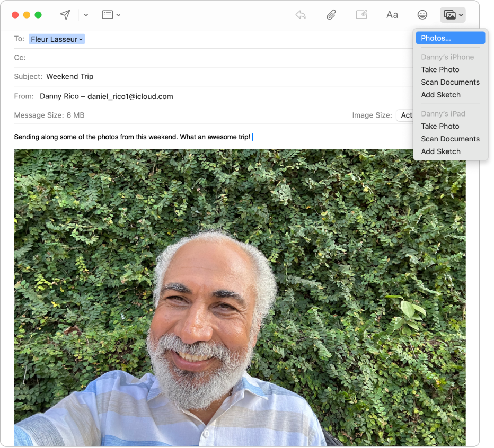This screenshot has height=448, width=494.
Task: Select Take Photo under Danny's iPad
Action: pos(440,126)
